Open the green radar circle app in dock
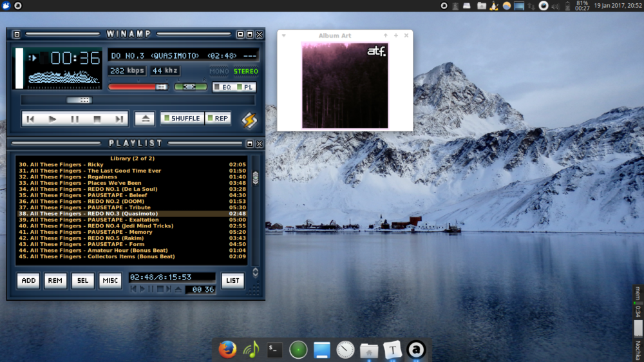Screen dimensions: 644x362 coord(298,350)
